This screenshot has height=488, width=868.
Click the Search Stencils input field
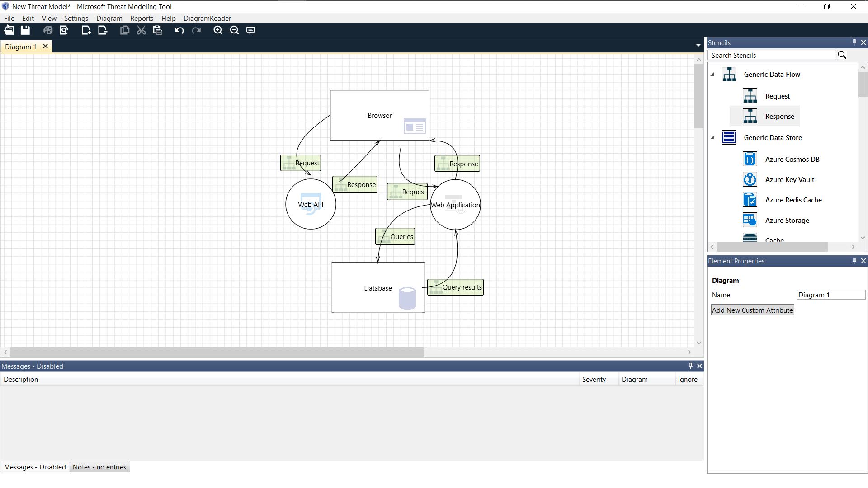coord(771,56)
